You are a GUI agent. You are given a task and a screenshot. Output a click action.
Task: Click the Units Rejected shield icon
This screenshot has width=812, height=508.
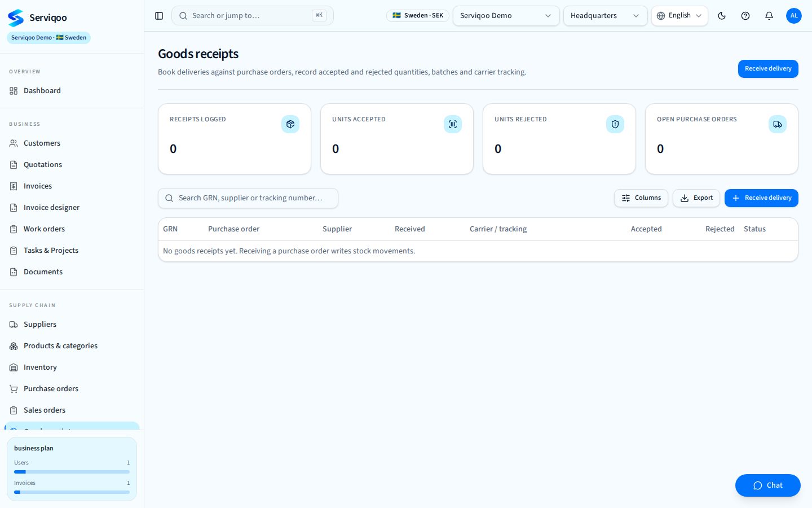615,124
